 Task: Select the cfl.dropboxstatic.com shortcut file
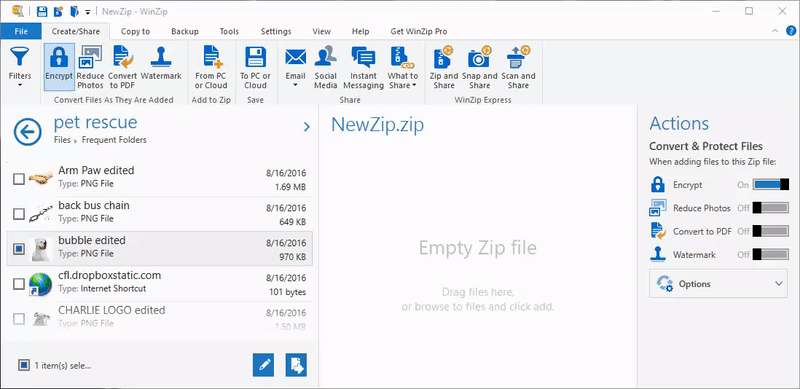pos(160,283)
